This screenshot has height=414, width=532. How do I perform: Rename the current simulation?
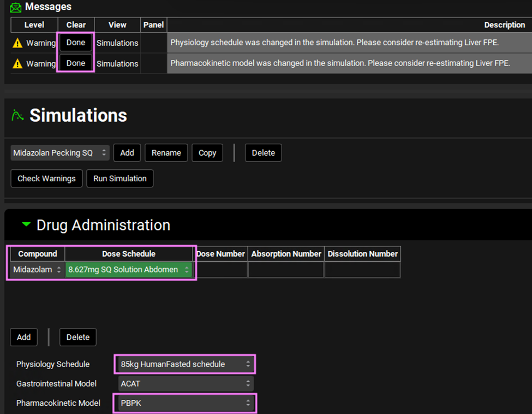166,153
